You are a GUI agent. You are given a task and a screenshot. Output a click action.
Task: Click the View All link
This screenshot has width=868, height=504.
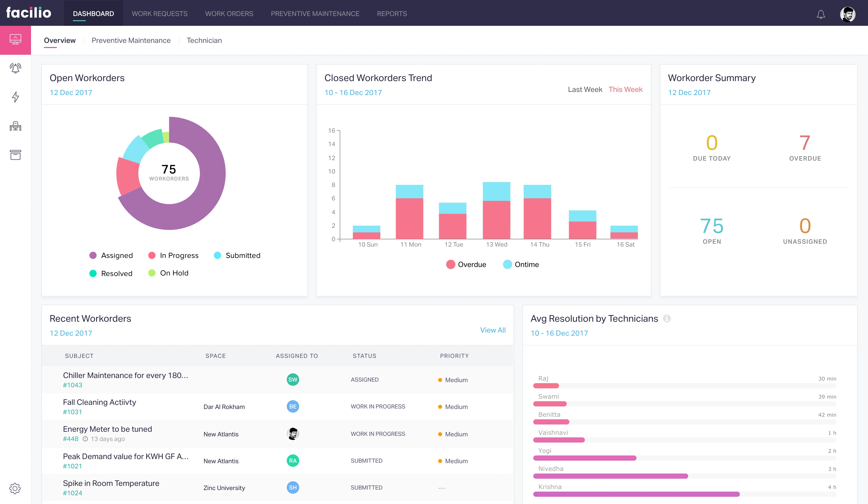(493, 330)
